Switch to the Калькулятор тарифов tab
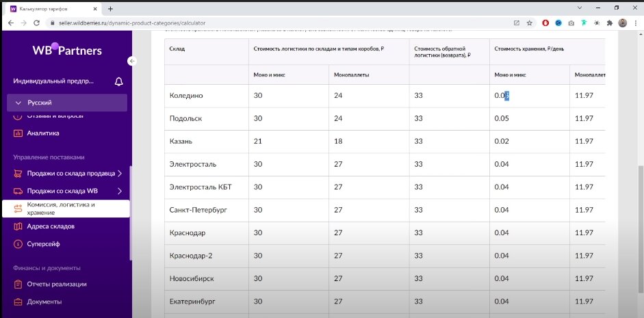The height and width of the screenshot is (318, 644). [53, 9]
